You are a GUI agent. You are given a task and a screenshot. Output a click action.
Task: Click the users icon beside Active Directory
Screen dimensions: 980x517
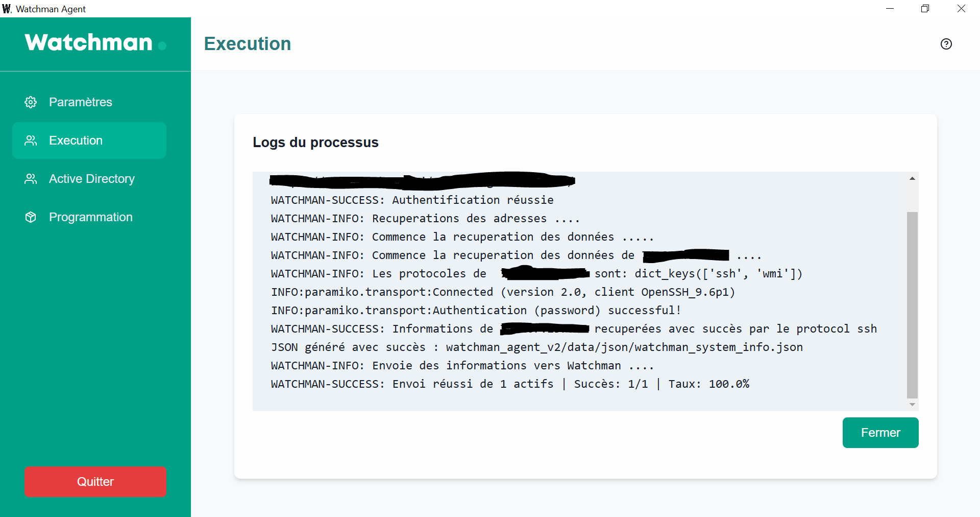point(31,179)
